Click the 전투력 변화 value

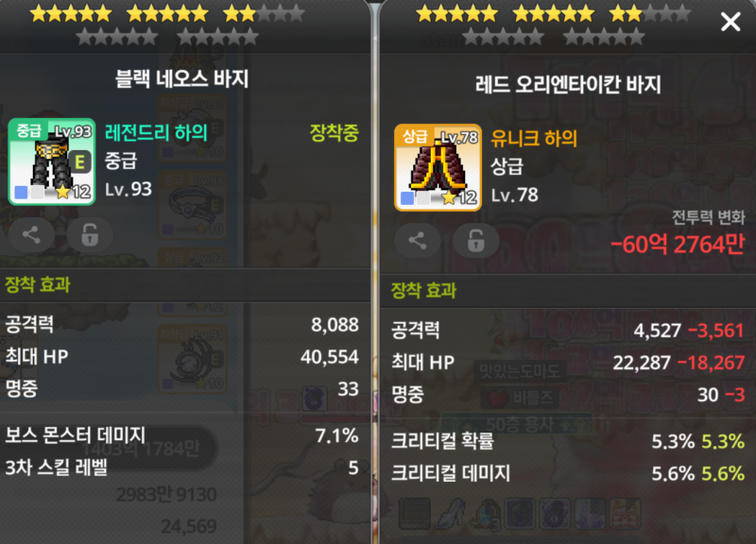click(678, 245)
